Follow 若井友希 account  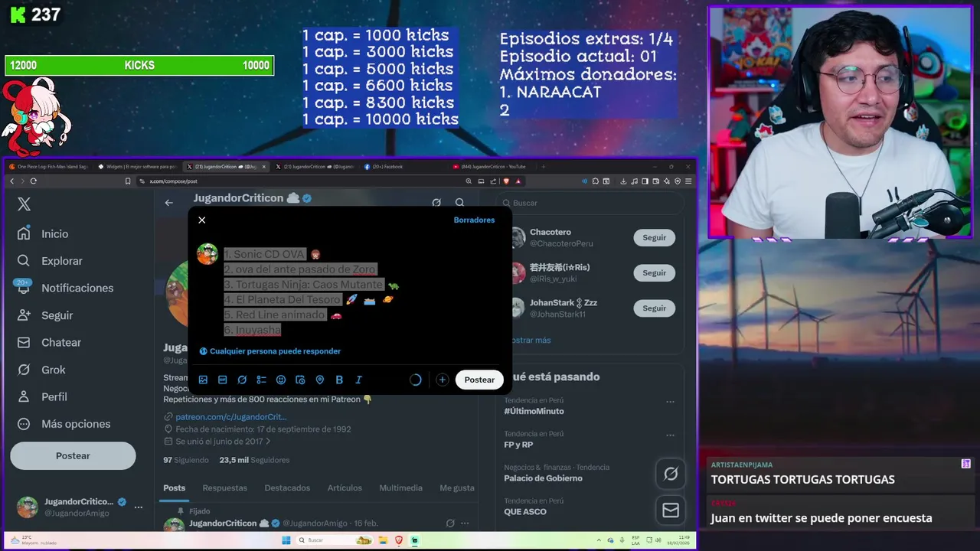click(x=654, y=273)
